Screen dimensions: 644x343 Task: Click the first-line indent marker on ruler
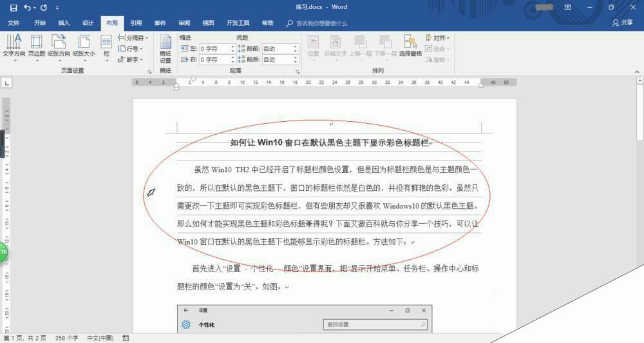point(193,79)
